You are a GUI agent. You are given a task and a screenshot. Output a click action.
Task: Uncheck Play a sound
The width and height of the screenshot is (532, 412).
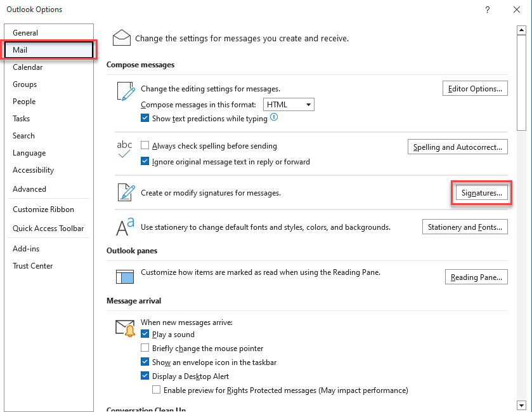[x=145, y=334]
